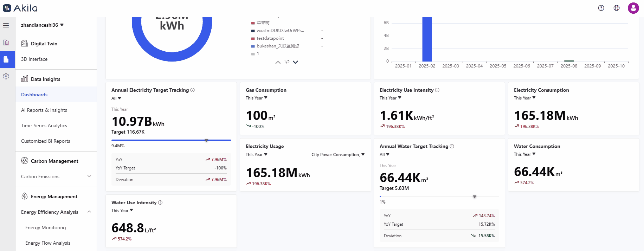Open Gas Consumption This Year dropdown
644x251 pixels.
[x=257, y=98]
